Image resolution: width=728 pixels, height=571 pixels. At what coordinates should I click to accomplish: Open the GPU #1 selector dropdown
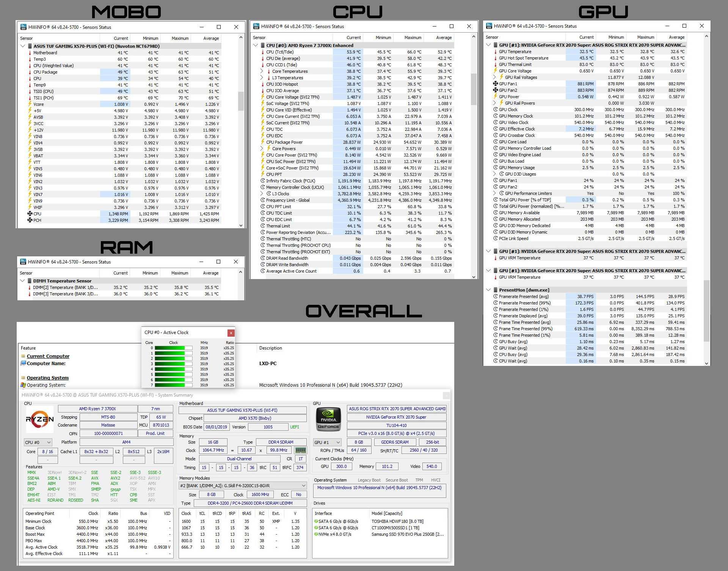[x=327, y=442]
